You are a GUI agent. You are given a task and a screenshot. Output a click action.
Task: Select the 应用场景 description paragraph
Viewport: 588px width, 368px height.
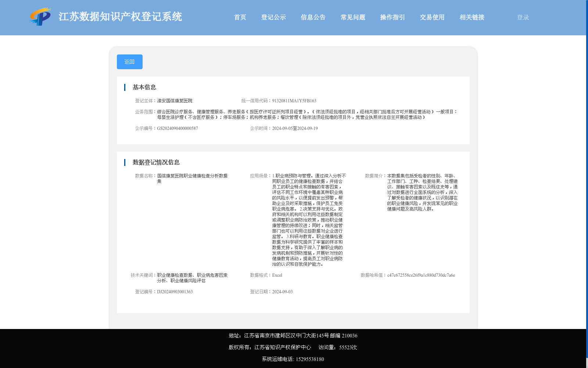click(309, 220)
